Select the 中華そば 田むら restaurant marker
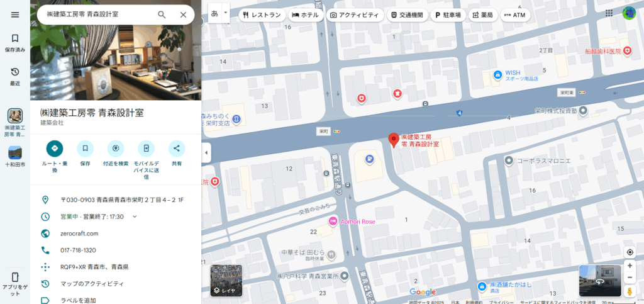 point(332,255)
